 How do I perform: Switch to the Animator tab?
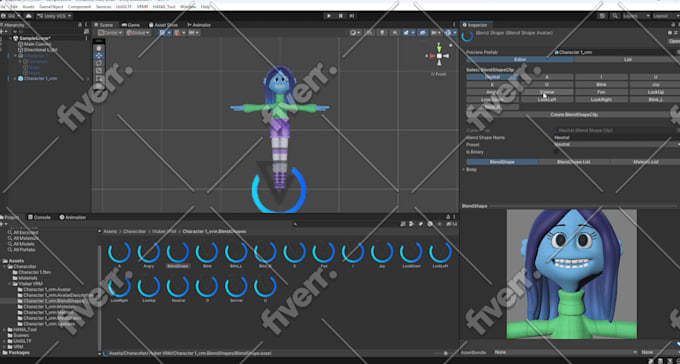click(199, 25)
